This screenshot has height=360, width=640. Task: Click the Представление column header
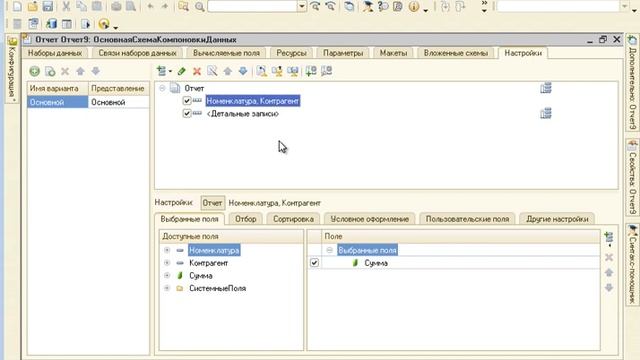[x=119, y=89]
